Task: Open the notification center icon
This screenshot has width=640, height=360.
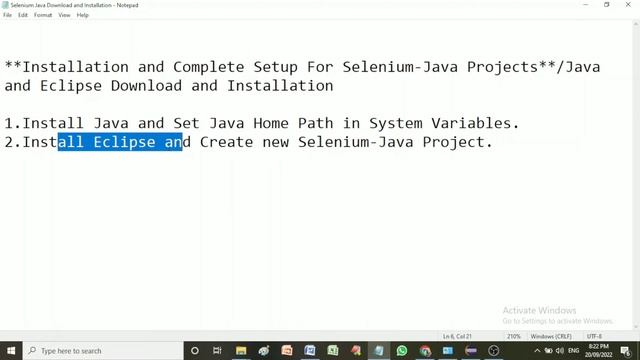Action: click(625, 351)
